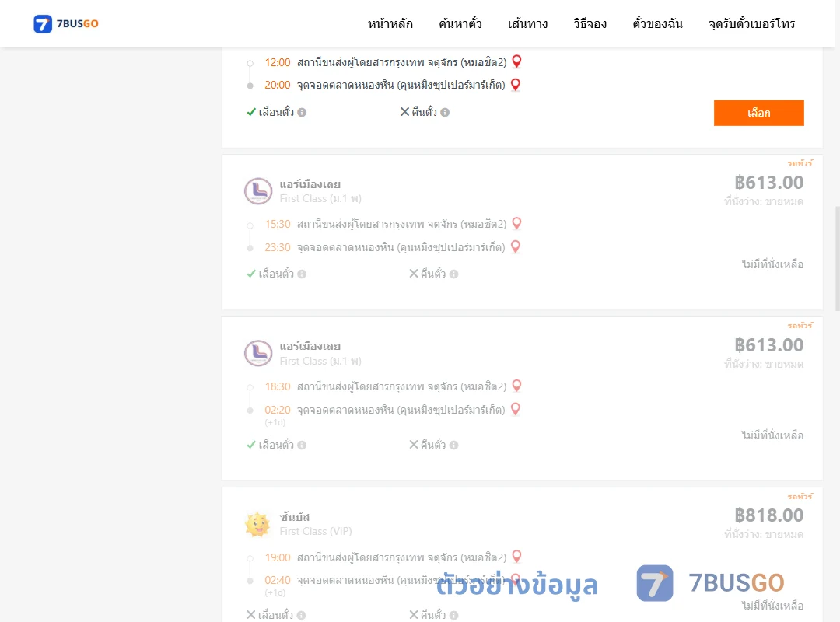840x622 pixels.
Task: Go to หน้าหลัก in the top navigation
Action: [390, 23]
